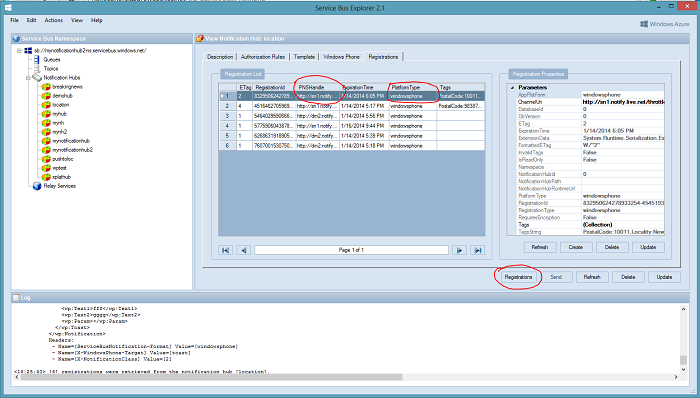Sort by the ExpirationTime column header
Image resolution: width=700 pixels, height=398 pixels.
pos(364,87)
